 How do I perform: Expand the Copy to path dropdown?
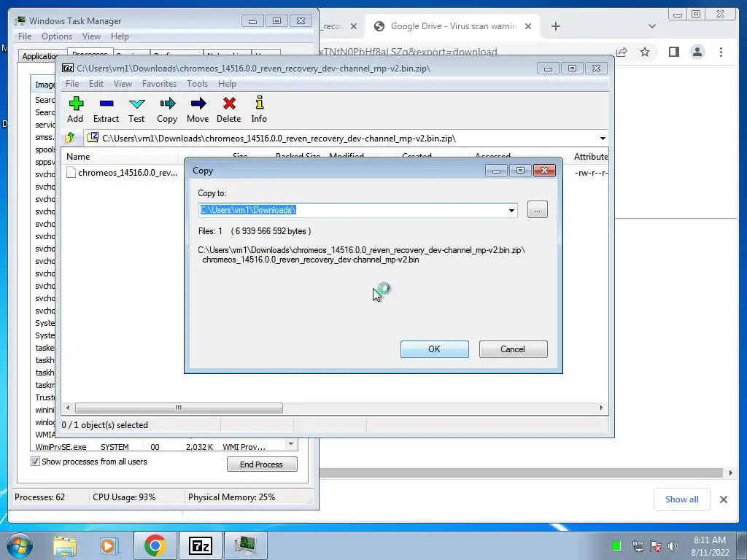pos(511,210)
